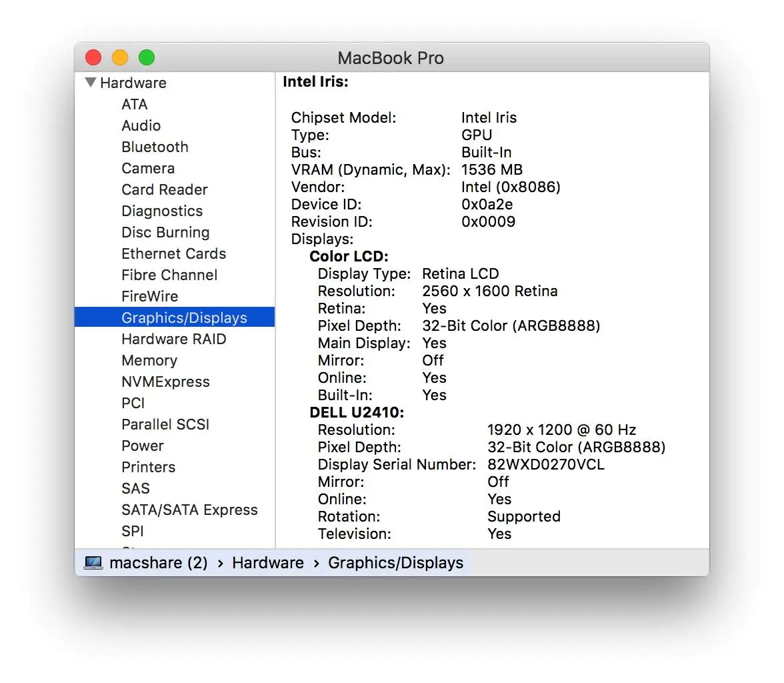The image size is (784, 683).
Task: Click the green full-screen button
Action: coord(147,57)
